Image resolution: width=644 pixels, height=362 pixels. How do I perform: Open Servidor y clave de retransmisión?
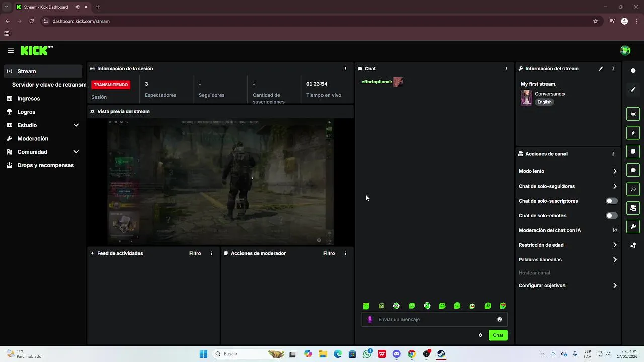pos(49,85)
